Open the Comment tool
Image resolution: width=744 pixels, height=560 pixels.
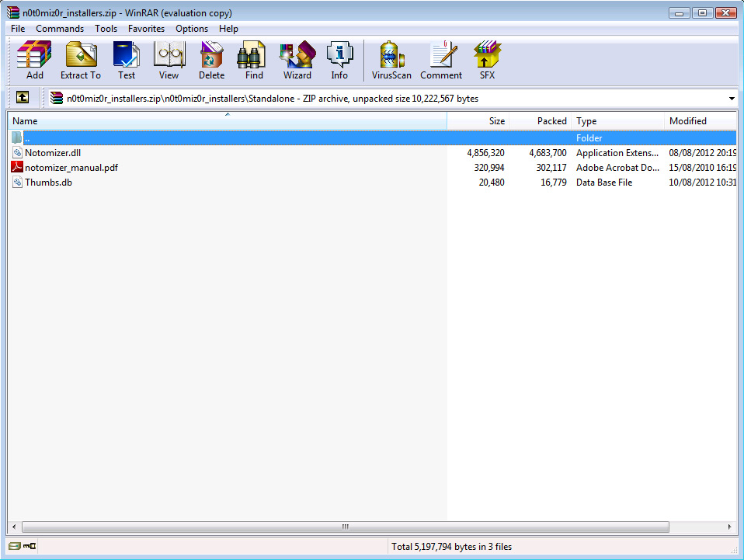tap(441, 61)
